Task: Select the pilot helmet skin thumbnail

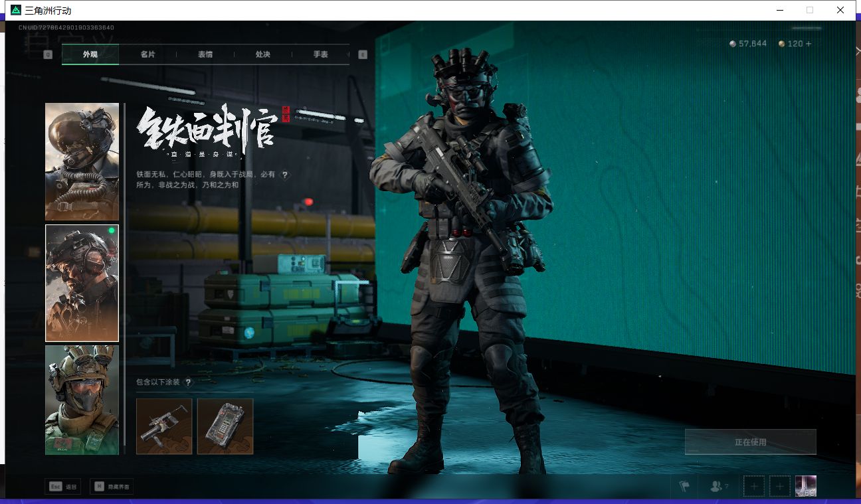Action: 82,161
